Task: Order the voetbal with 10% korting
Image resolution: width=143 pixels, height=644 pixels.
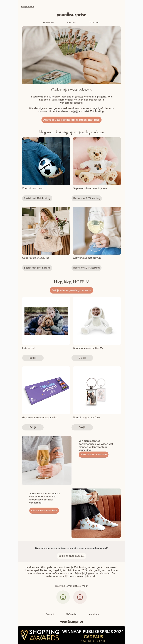Action: (37, 198)
